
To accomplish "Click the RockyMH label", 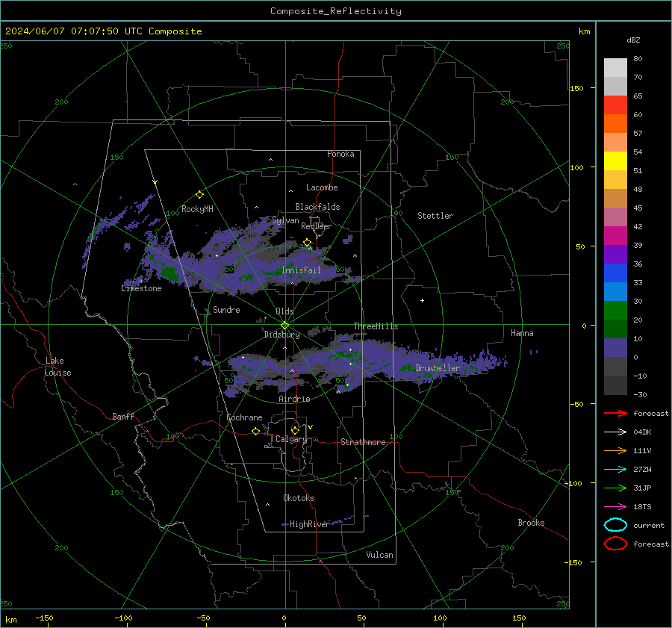I will point(197,209).
